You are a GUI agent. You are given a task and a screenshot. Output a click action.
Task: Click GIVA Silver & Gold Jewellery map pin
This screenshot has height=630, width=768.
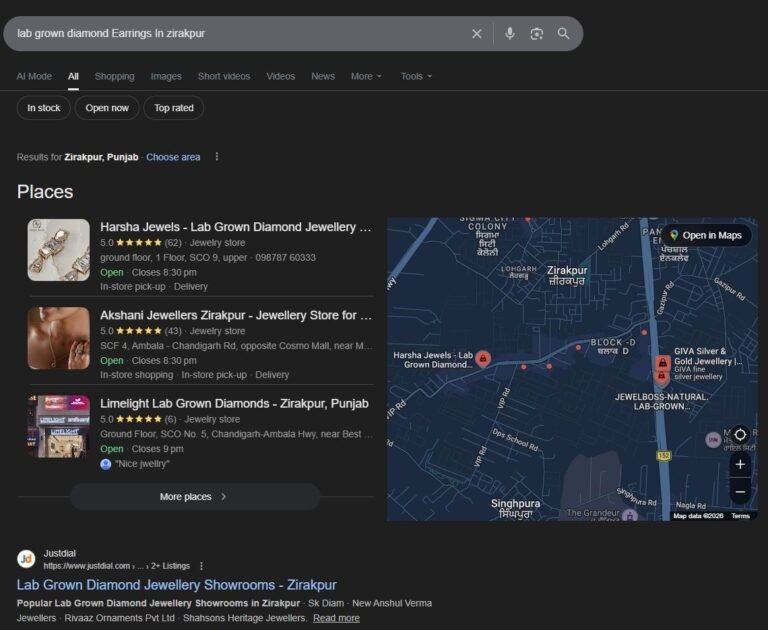[662, 363]
